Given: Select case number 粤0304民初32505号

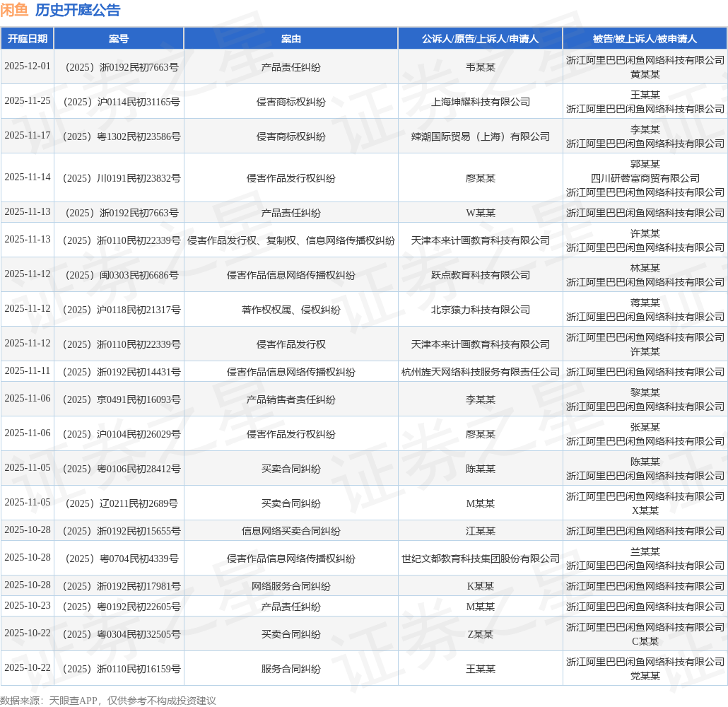Looking at the screenshot, I should click(x=122, y=635).
